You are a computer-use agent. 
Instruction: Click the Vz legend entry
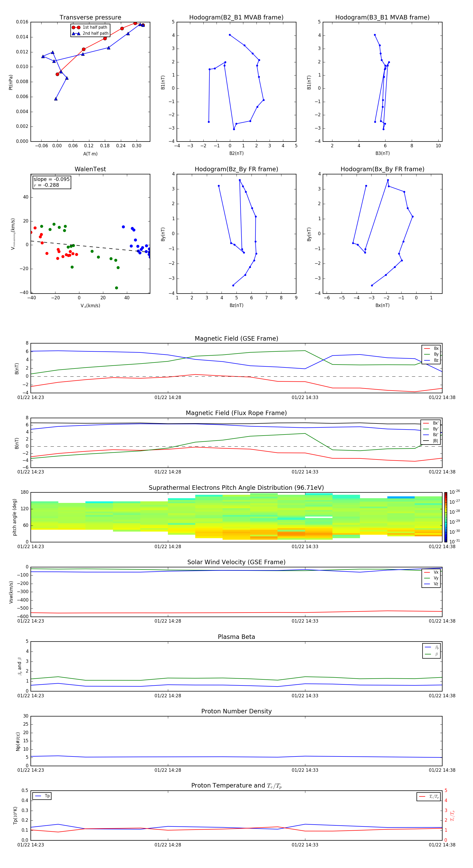click(x=431, y=584)
